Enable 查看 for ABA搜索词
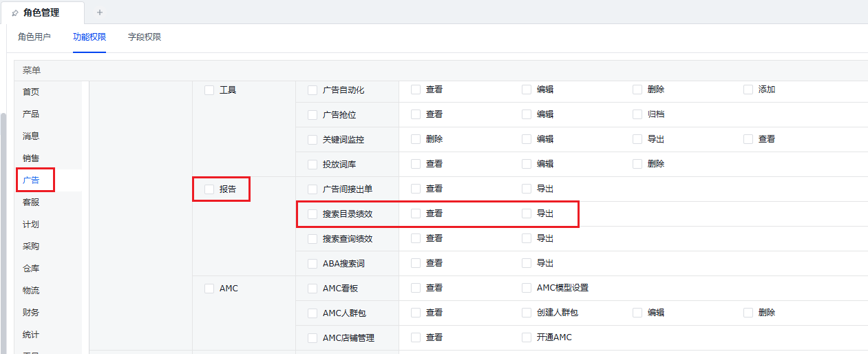 click(x=416, y=263)
